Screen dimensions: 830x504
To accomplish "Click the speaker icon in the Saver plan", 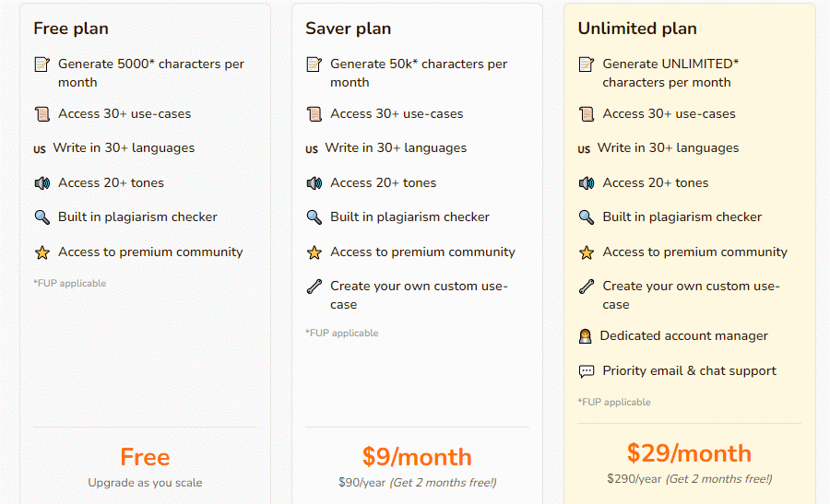I will click(314, 183).
